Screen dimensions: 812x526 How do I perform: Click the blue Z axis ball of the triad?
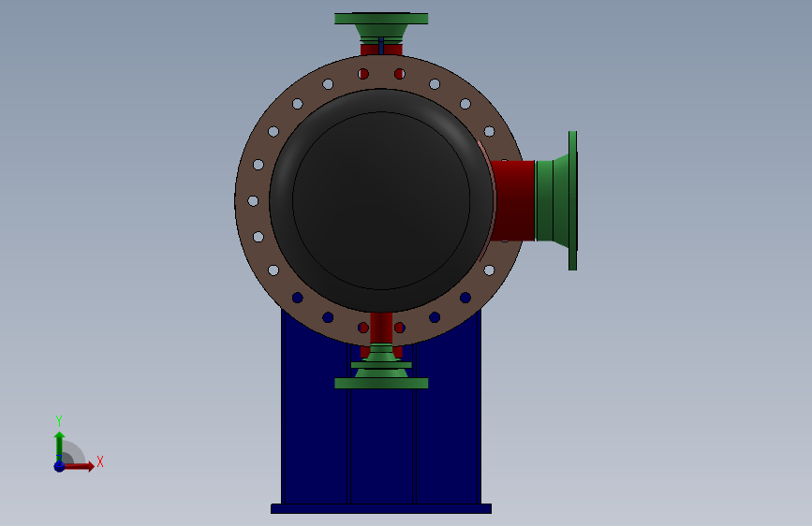[59, 466]
